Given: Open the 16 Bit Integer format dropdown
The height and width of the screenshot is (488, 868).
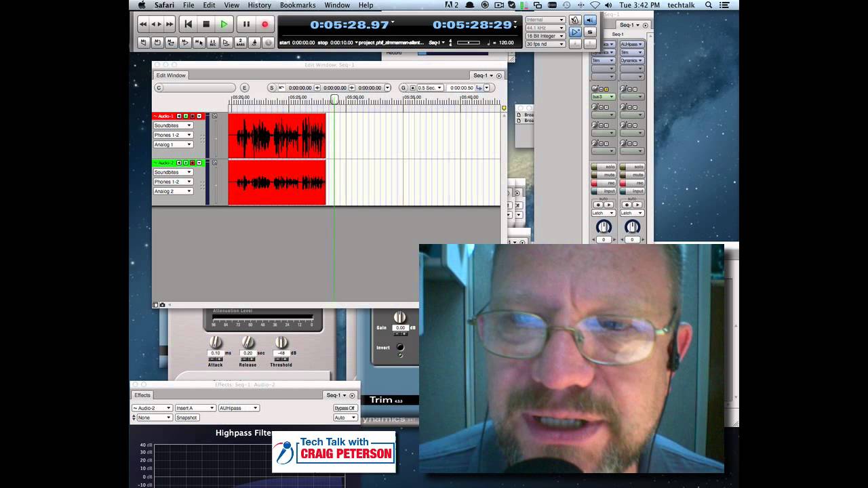Looking at the screenshot, I should tap(545, 36).
